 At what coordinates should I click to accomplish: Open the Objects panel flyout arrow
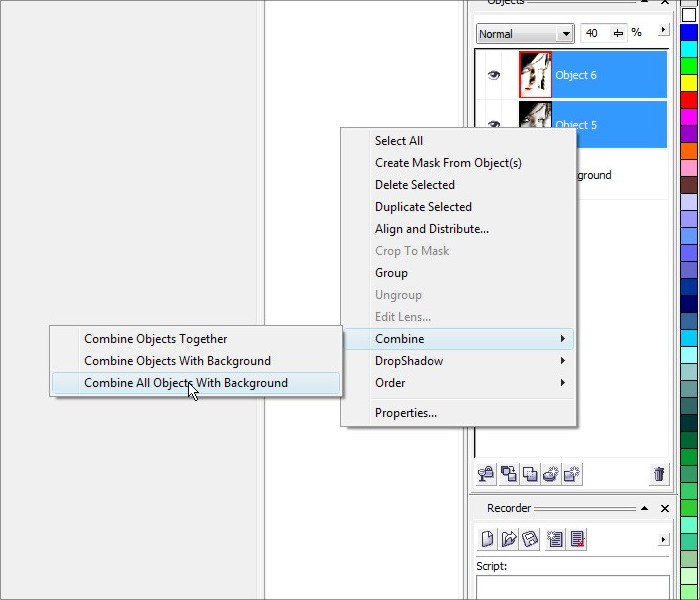663,31
